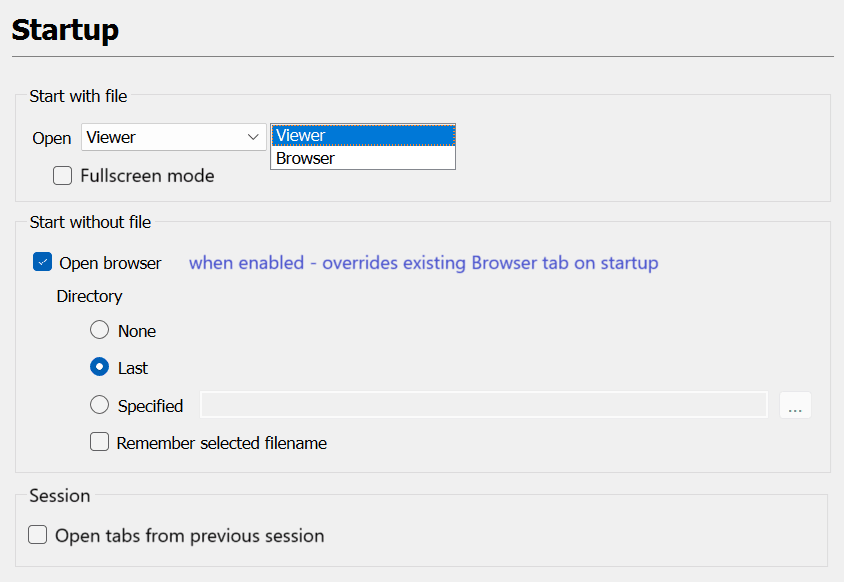Open the Viewer combo box dropdown
844x582 pixels.
[x=174, y=137]
